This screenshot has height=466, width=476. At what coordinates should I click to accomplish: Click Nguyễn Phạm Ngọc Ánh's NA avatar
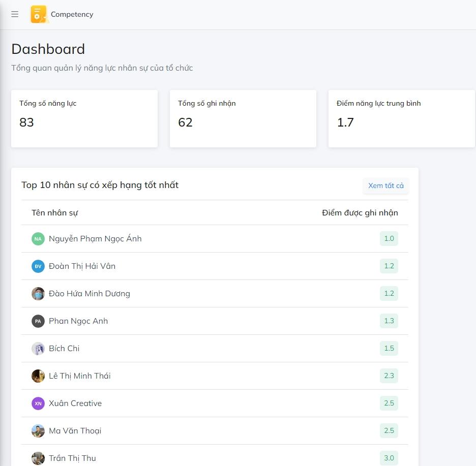pos(38,239)
